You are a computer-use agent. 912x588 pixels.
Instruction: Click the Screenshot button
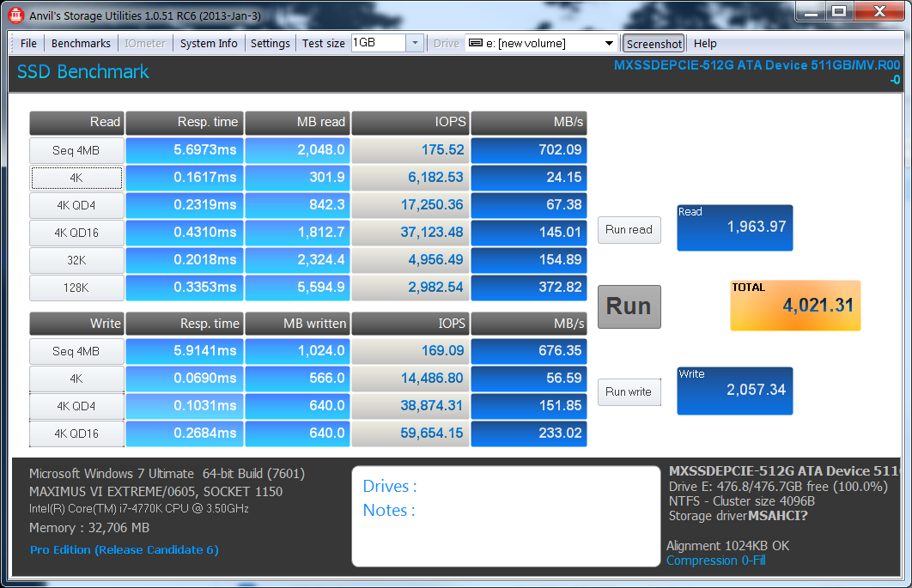coord(654,43)
